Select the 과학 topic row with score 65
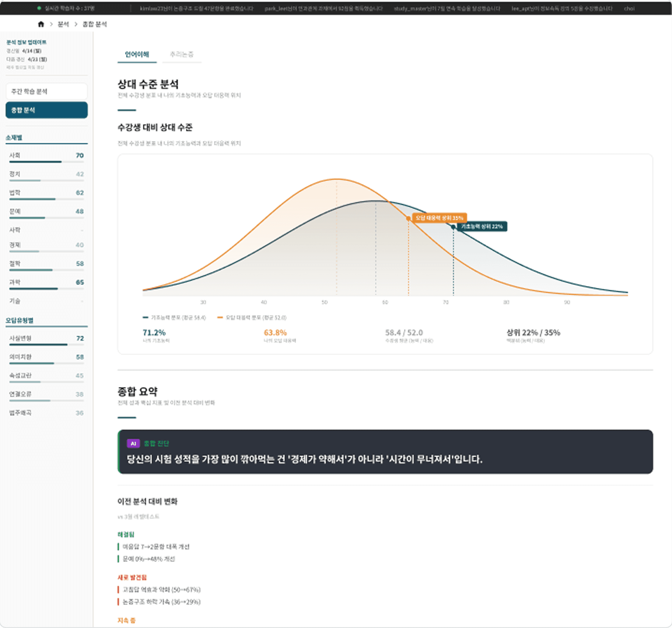 point(47,284)
